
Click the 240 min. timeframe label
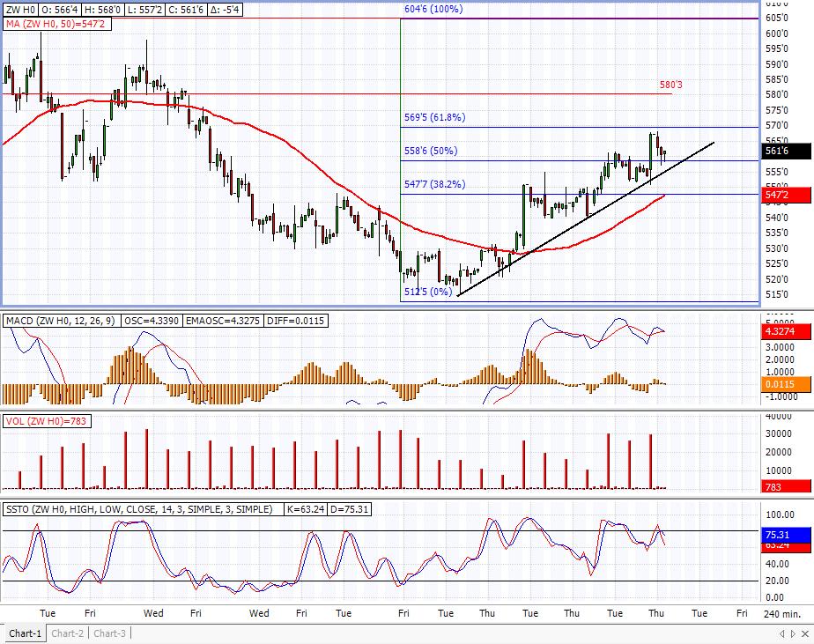pyautogui.click(x=781, y=613)
